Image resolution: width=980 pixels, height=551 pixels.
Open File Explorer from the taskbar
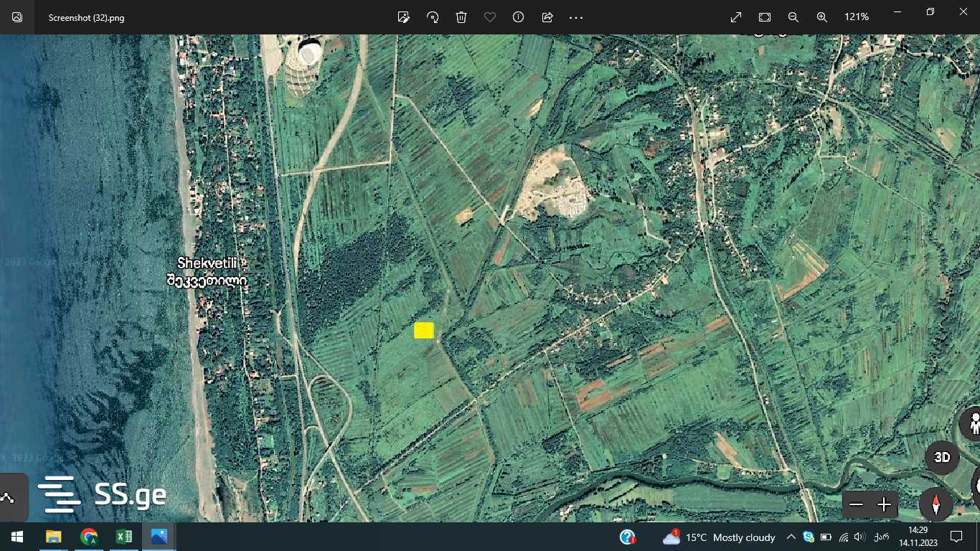(x=54, y=537)
